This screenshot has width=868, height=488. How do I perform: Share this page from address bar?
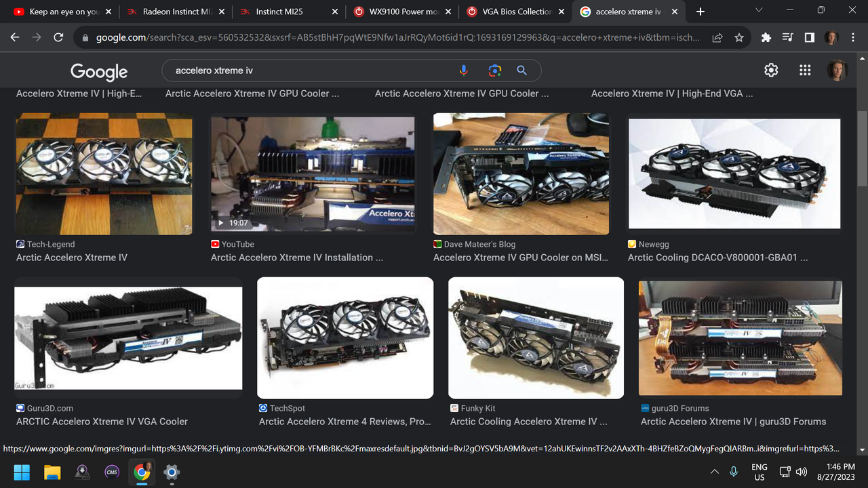tap(717, 38)
